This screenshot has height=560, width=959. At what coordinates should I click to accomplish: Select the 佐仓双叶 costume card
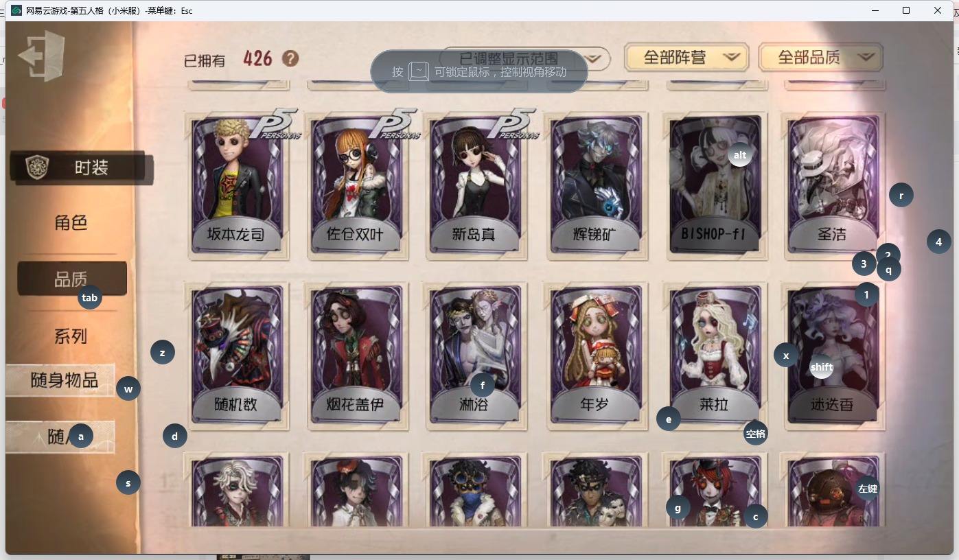click(357, 185)
